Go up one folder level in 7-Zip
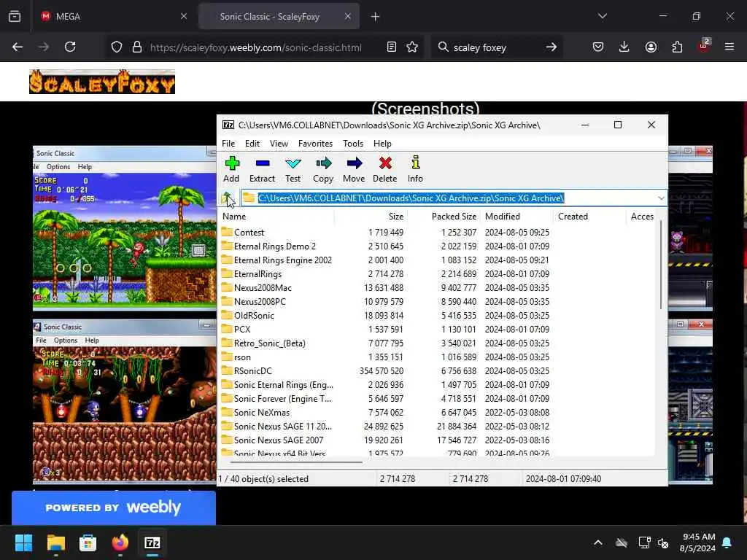The width and height of the screenshot is (747, 560). 228,198
